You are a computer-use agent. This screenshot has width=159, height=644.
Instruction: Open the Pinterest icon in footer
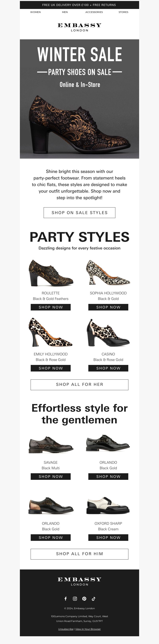pyautogui.click(x=84, y=598)
